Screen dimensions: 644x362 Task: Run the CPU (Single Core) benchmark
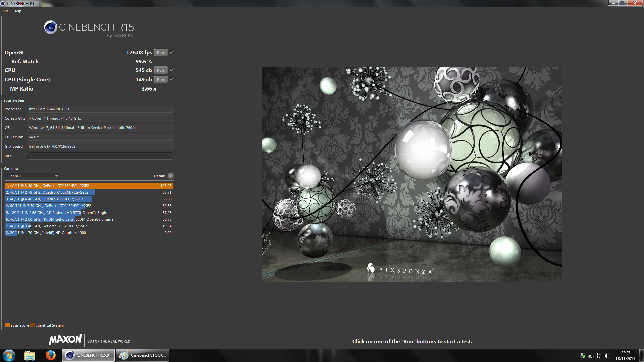click(160, 80)
